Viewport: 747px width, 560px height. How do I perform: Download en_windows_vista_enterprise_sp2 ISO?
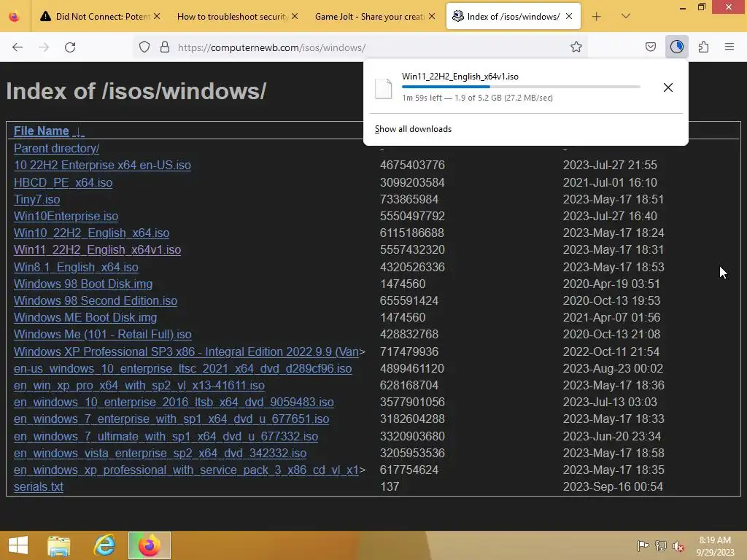click(x=160, y=454)
